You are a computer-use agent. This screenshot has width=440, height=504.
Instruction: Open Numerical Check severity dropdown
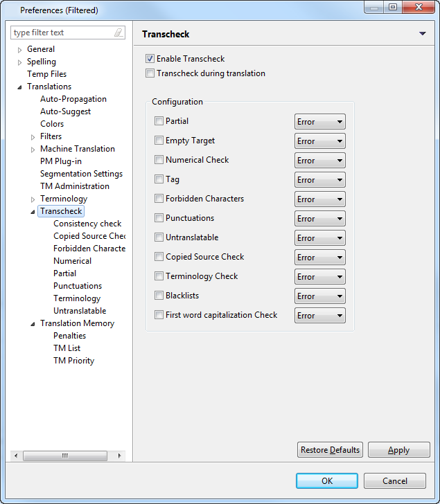[x=320, y=161]
